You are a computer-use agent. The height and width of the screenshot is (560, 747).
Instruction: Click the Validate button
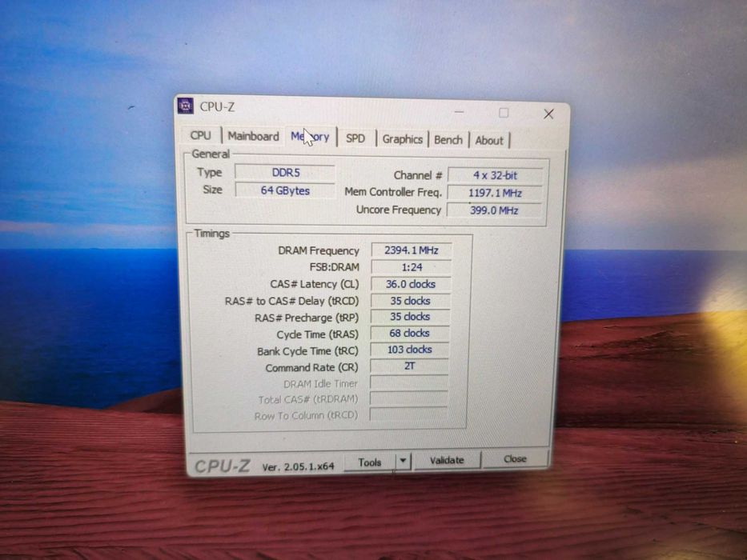coord(447,460)
